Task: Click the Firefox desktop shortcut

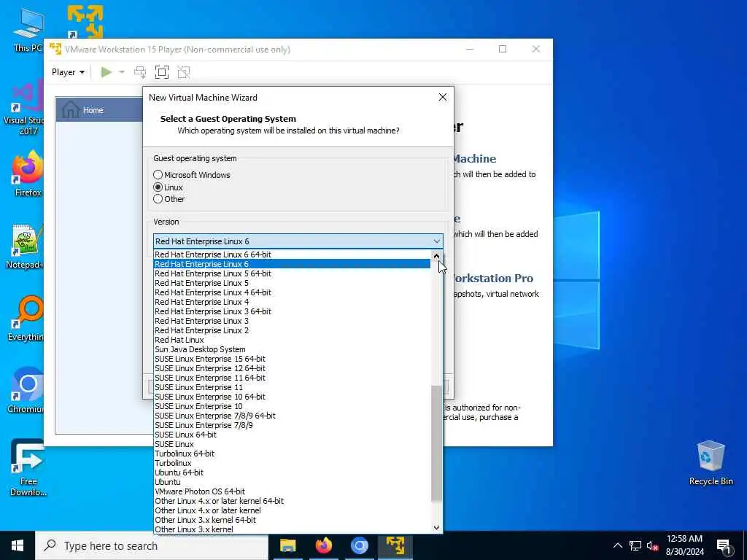Action: (x=28, y=174)
